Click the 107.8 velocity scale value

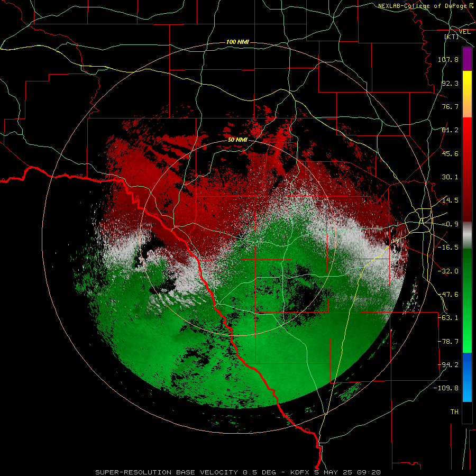(448, 59)
